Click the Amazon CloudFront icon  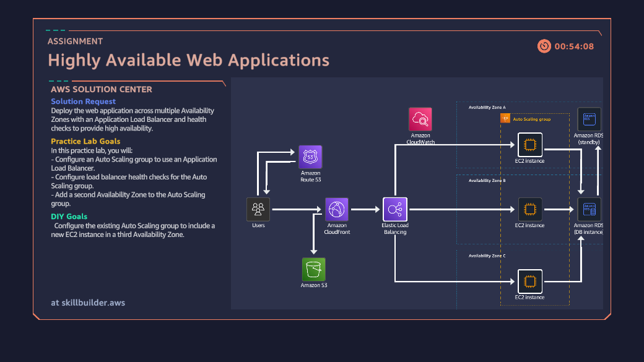(x=337, y=209)
